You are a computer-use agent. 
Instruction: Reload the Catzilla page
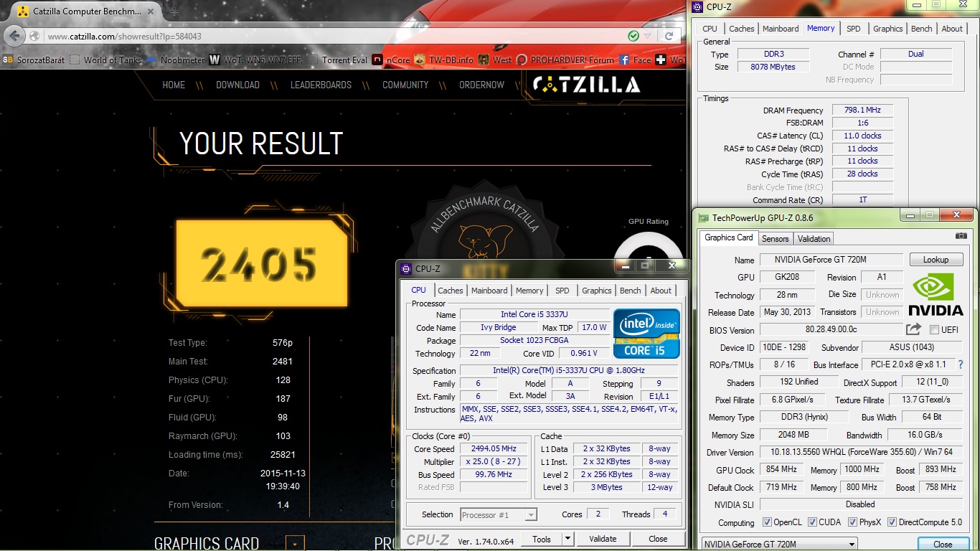point(669,36)
